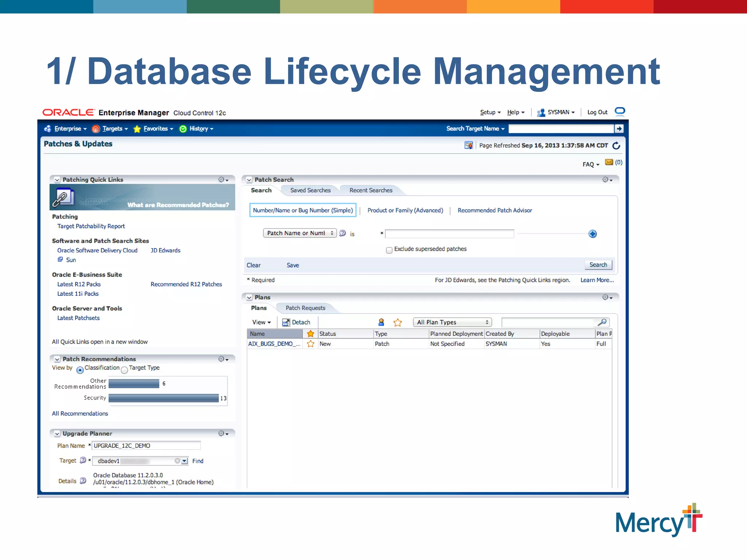
Task: Click the SYSMAN user icon
Action: (541, 112)
